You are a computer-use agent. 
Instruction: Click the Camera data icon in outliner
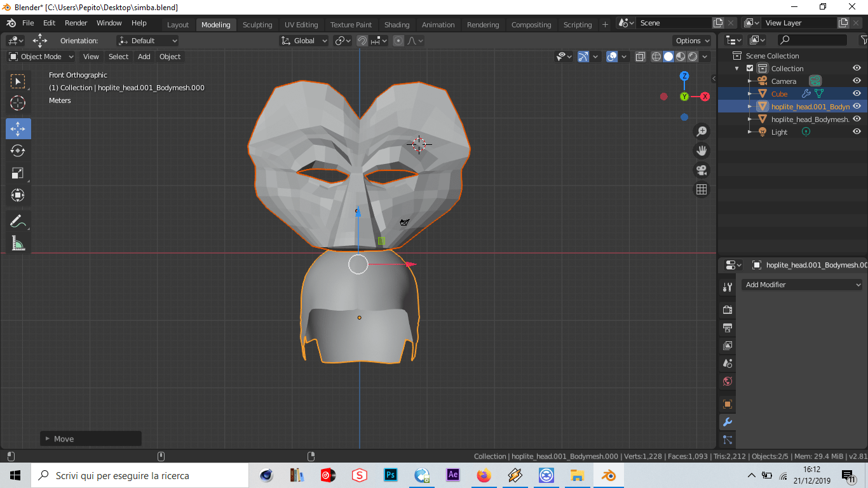coord(815,81)
